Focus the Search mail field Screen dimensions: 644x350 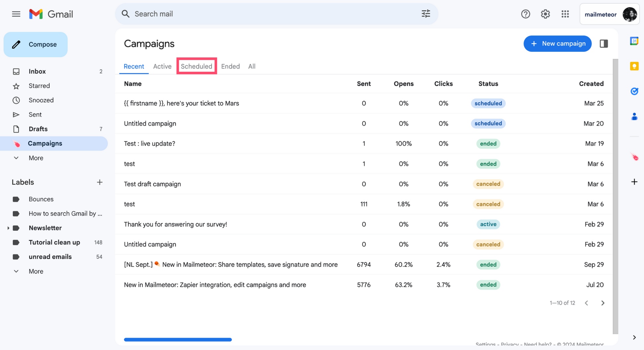pyautogui.click(x=276, y=14)
